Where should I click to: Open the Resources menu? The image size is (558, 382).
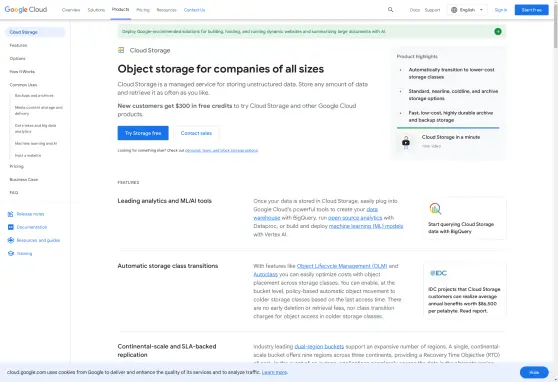pyautogui.click(x=167, y=10)
